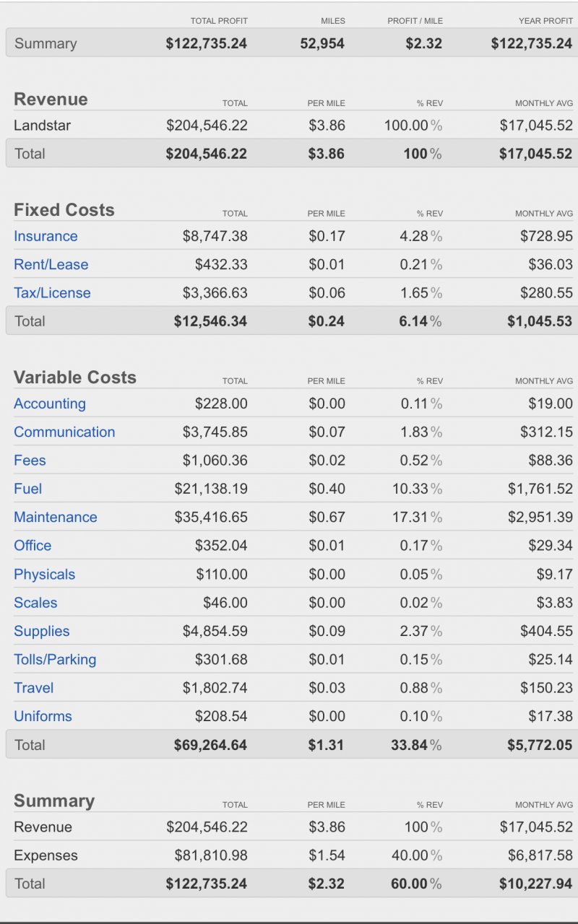Open the Scales expense link
The height and width of the screenshot is (924, 578).
pyautogui.click(x=35, y=602)
